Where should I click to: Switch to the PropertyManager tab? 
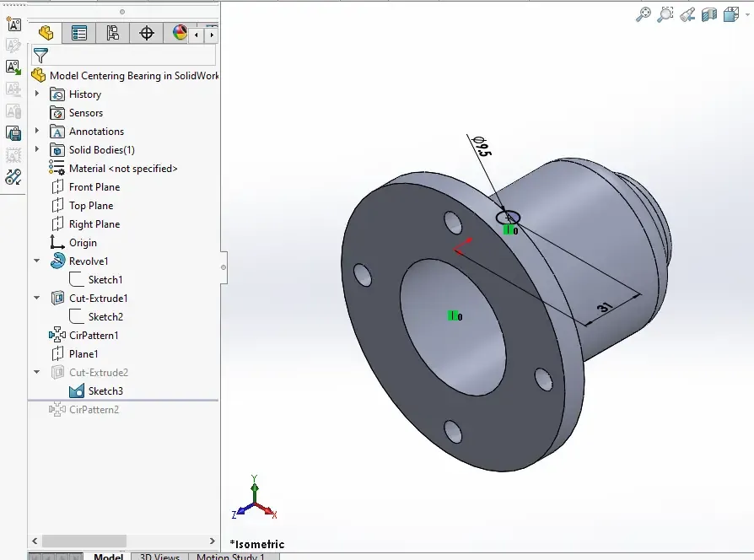click(79, 33)
